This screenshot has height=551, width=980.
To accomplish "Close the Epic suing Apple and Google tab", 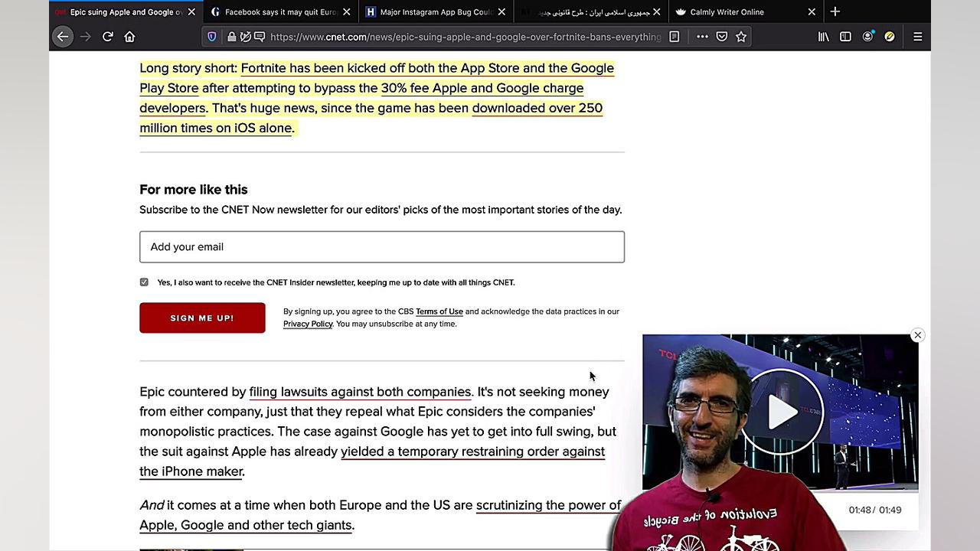I will click(191, 12).
